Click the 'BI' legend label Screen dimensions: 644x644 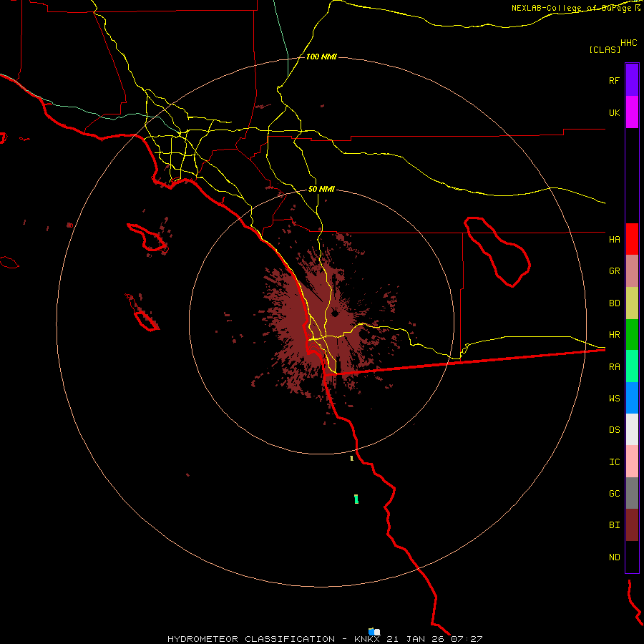coord(614,525)
